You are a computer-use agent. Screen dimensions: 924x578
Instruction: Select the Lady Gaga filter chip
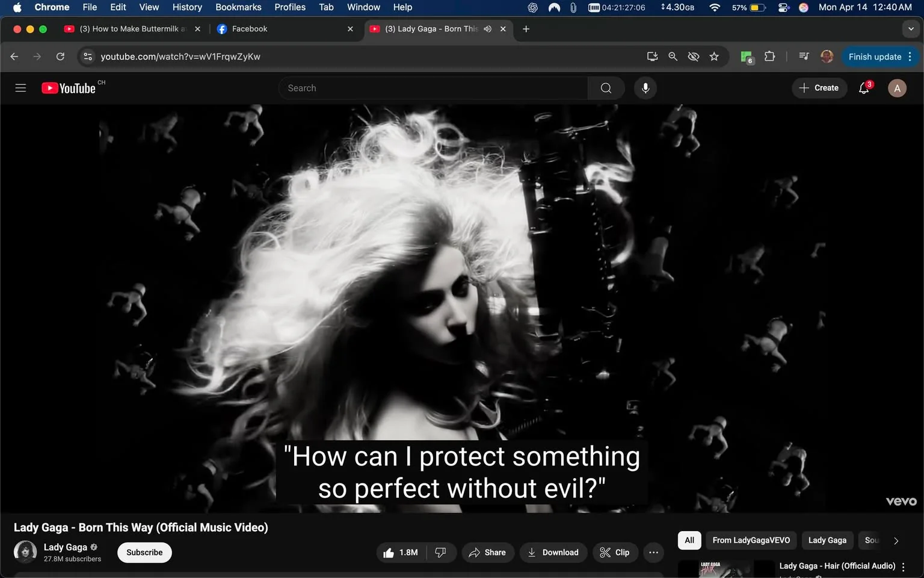[x=827, y=541]
